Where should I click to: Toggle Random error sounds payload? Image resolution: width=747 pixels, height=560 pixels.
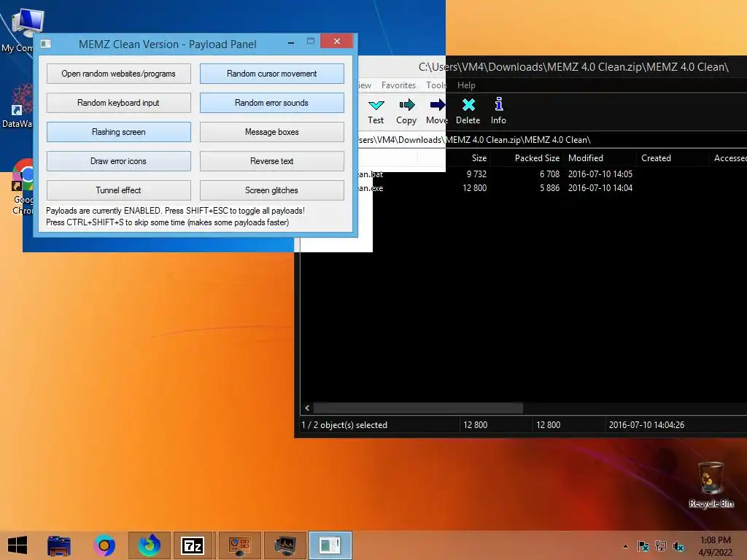point(271,103)
